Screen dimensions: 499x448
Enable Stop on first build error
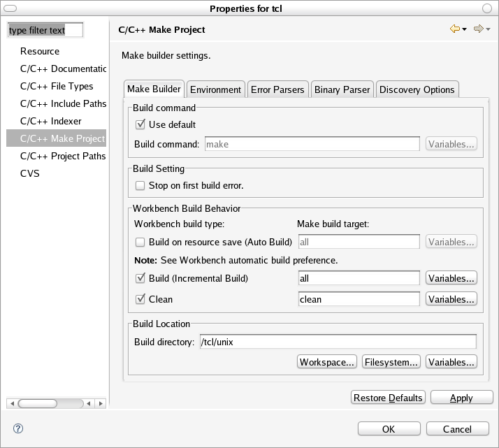coord(140,186)
